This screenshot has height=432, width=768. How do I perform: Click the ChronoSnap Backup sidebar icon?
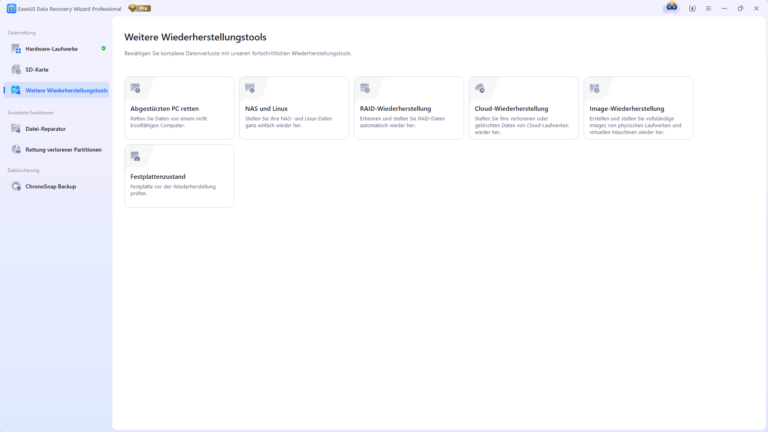point(16,186)
